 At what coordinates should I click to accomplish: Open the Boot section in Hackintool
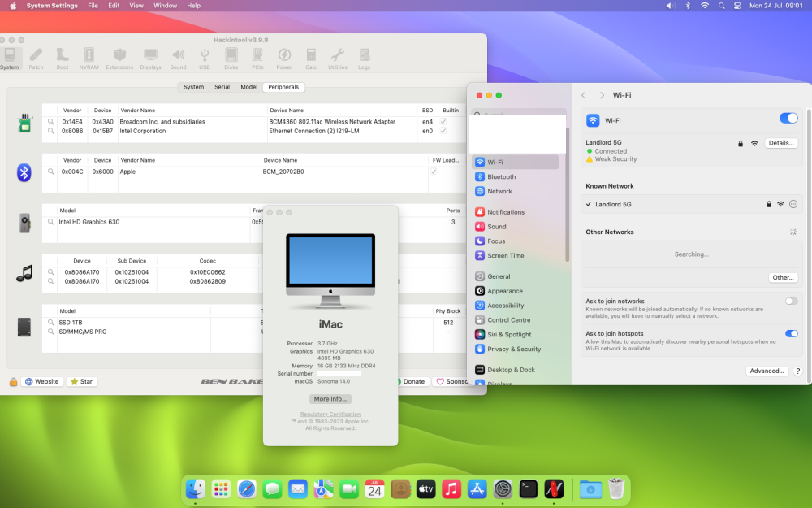(63, 59)
